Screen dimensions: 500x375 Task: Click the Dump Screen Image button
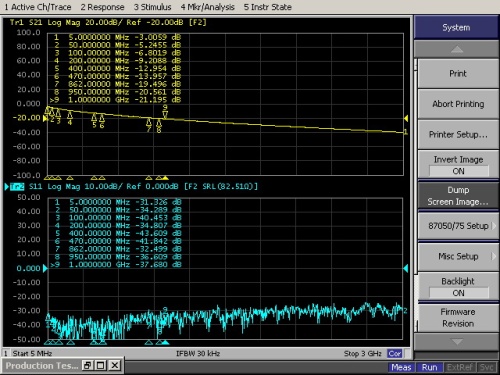458,196
